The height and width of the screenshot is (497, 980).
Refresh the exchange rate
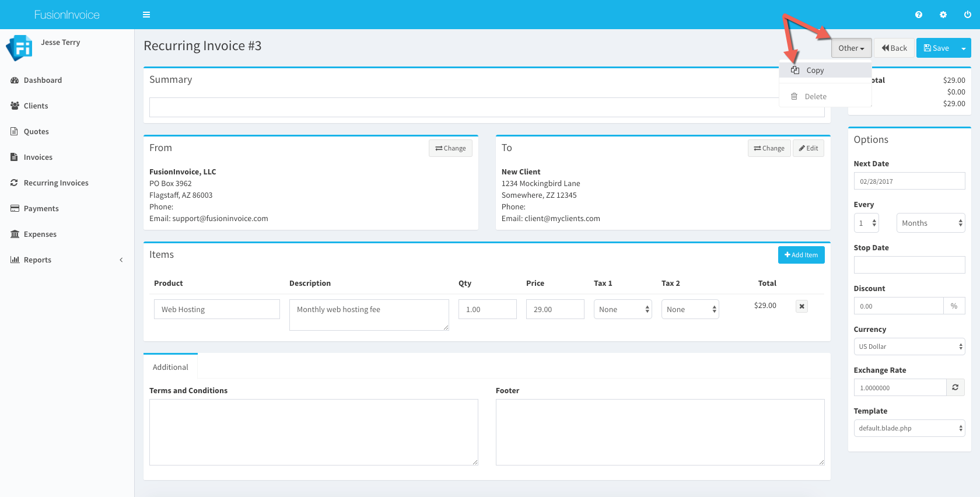tap(956, 387)
